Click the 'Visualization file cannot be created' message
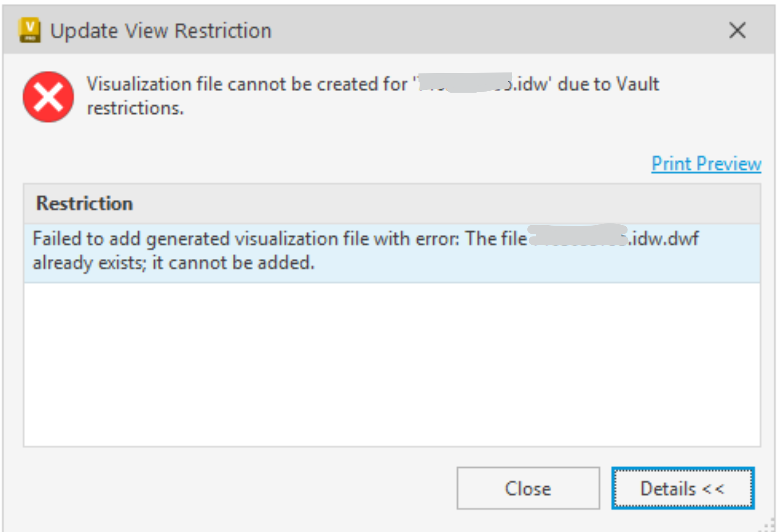The height and width of the screenshot is (532, 780). click(x=248, y=84)
